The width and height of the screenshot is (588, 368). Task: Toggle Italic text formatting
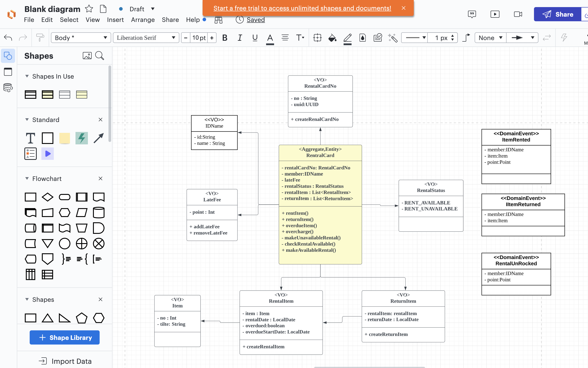pyautogui.click(x=240, y=38)
